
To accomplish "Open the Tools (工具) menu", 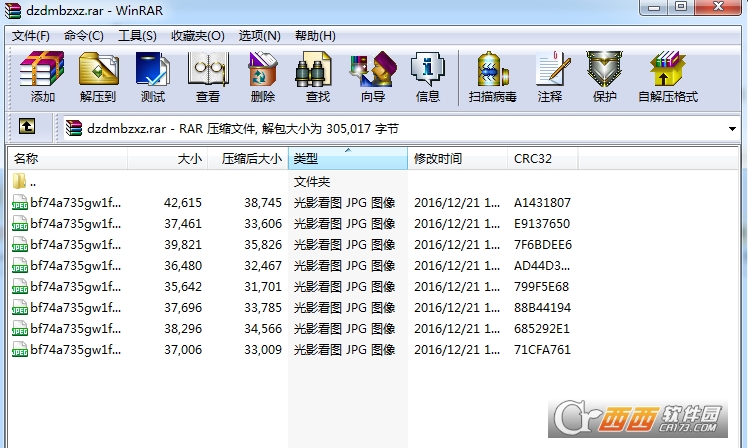I will 137,36.
